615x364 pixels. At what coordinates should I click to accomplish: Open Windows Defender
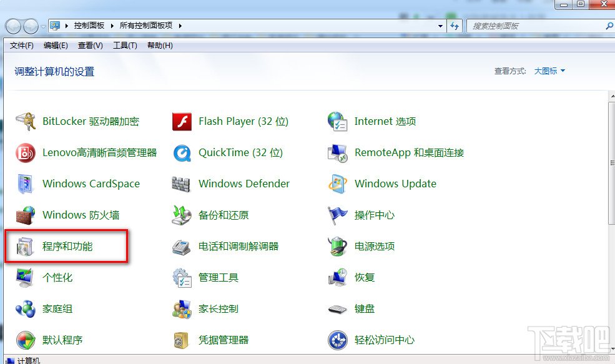pos(244,184)
